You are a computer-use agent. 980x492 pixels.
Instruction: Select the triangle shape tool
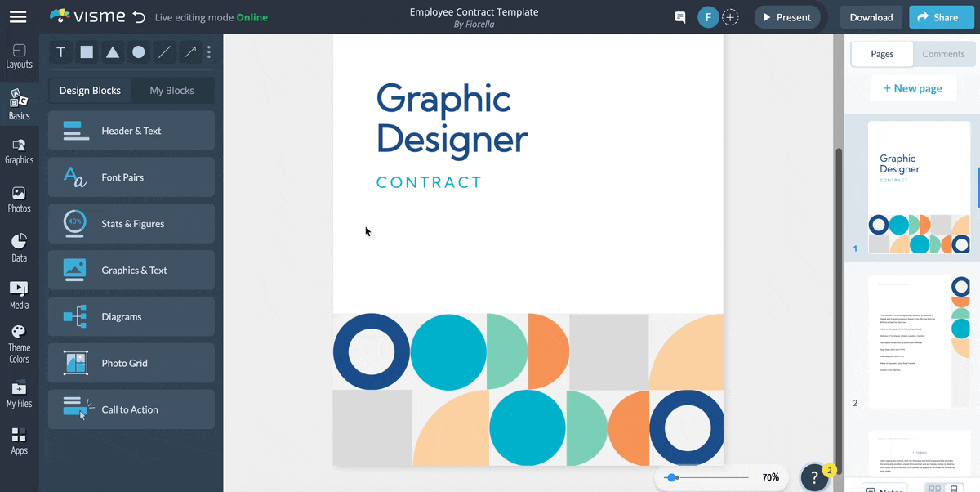[113, 51]
